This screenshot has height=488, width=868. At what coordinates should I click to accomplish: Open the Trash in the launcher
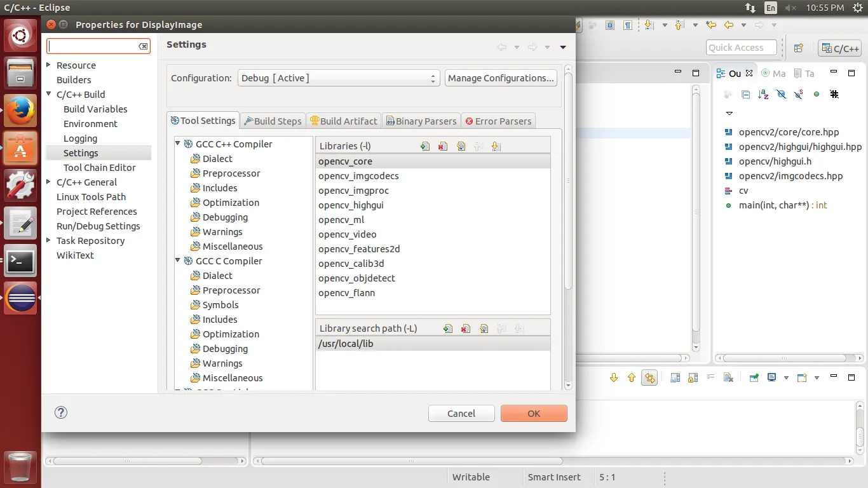(x=20, y=467)
